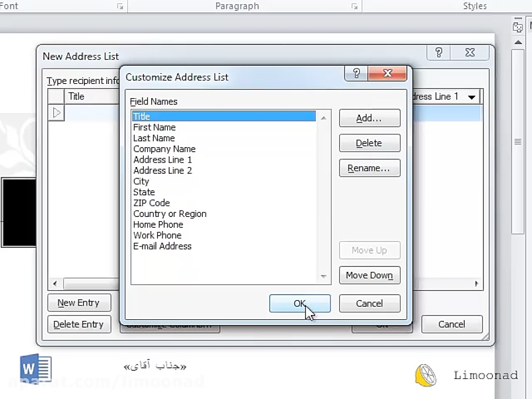Screen dimensions: 532x399
Task: Open the Paragraph dialog launcher icon
Action: [x=355, y=7]
